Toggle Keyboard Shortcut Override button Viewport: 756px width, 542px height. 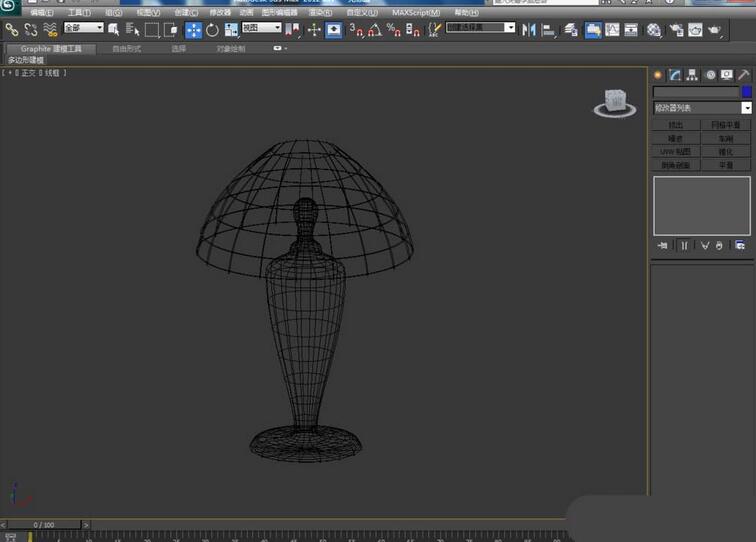tap(334, 30)
